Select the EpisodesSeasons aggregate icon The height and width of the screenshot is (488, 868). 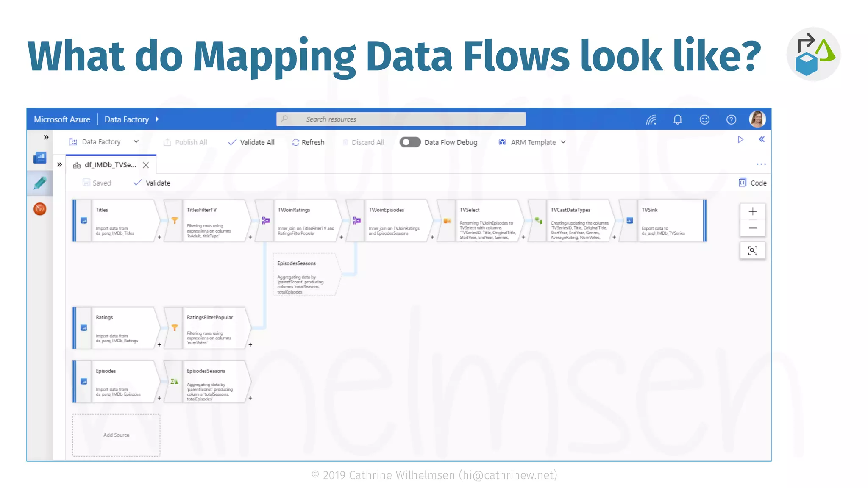(x=175, y=382)
